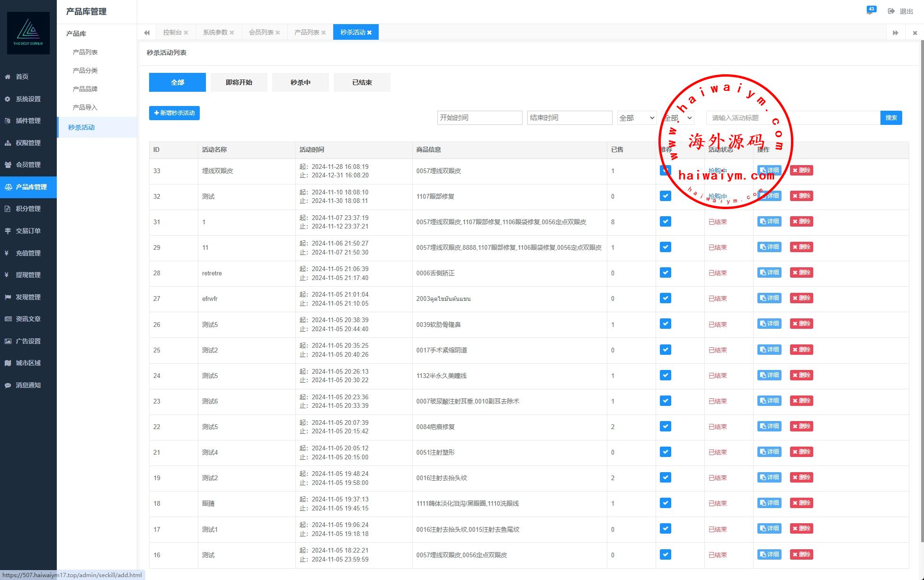Click the 新增秒杀活动 button
The height and width of the screenshot is (580, 924).
[174, 113]
